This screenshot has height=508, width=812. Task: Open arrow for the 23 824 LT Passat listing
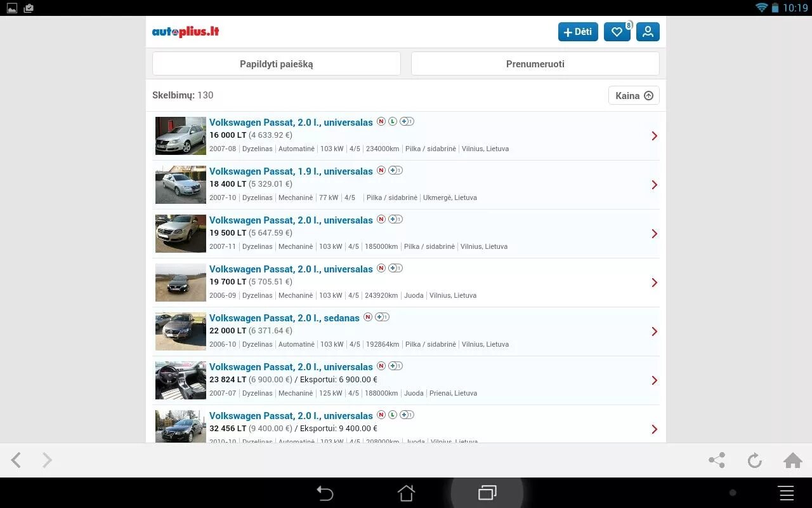(x=654, y=380)
